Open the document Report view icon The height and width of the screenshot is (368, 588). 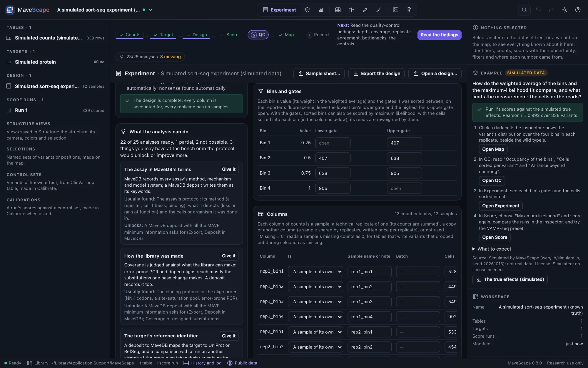[x=409, y=10]
